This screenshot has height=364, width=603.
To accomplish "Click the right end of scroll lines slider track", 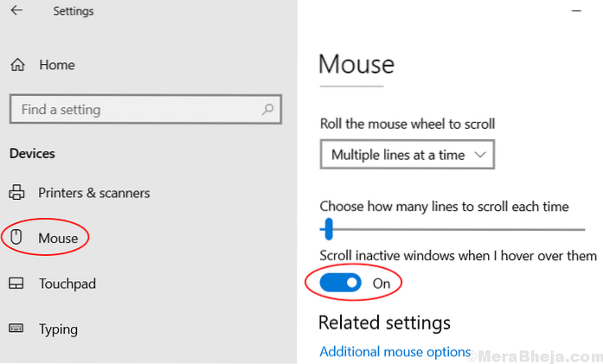I will 582,229.
